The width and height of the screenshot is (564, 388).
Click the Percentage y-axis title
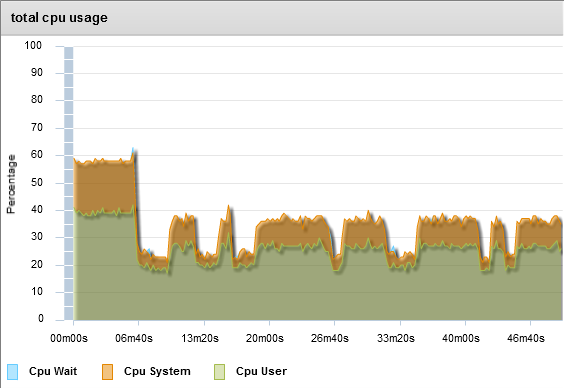coord(11,184)
